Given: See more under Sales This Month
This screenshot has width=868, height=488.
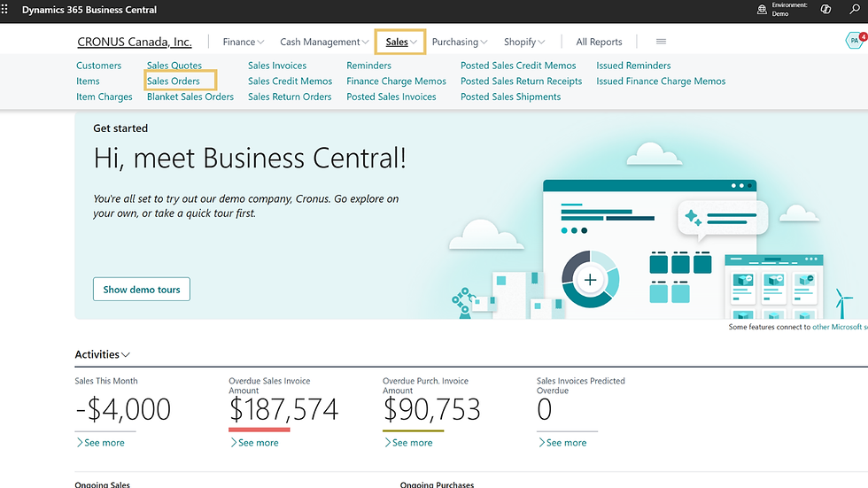Looking at the screenshot, I should tap(100, 443).
